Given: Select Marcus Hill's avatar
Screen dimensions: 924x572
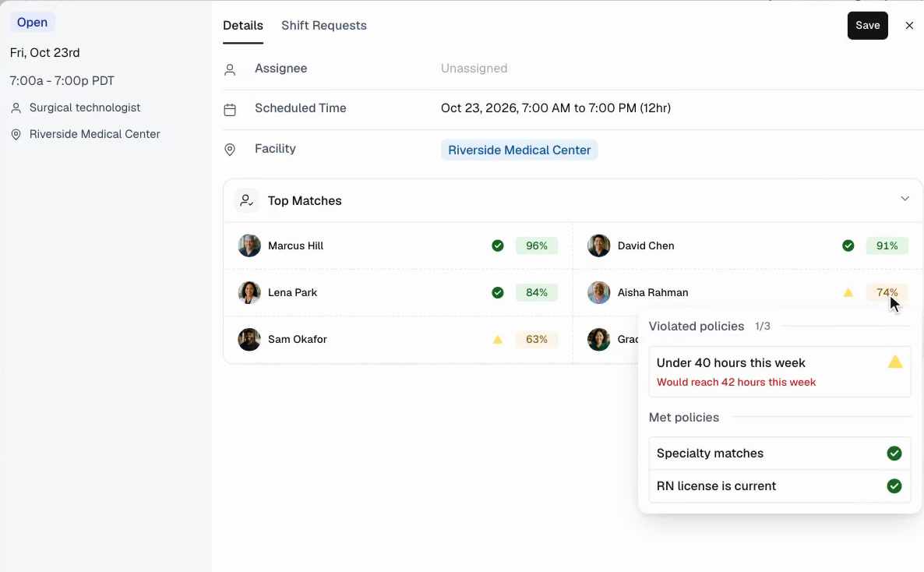Looking at the screenshot, I should 249,246.
